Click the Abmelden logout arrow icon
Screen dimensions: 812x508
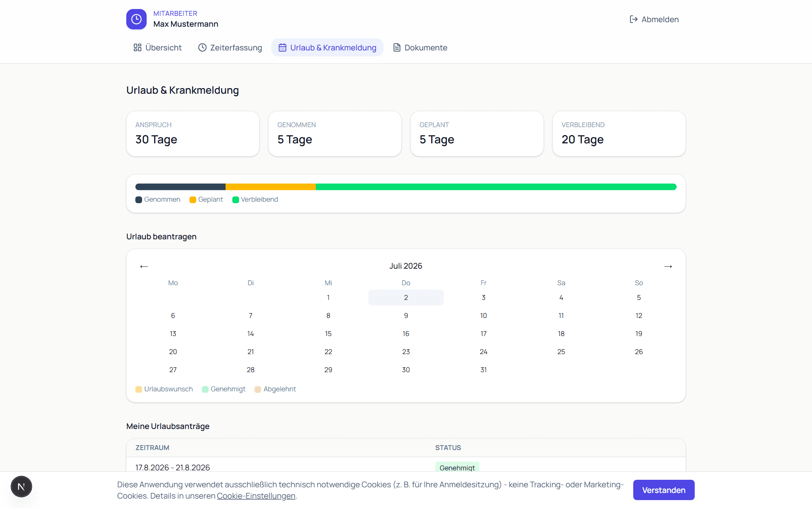(633, 19)
